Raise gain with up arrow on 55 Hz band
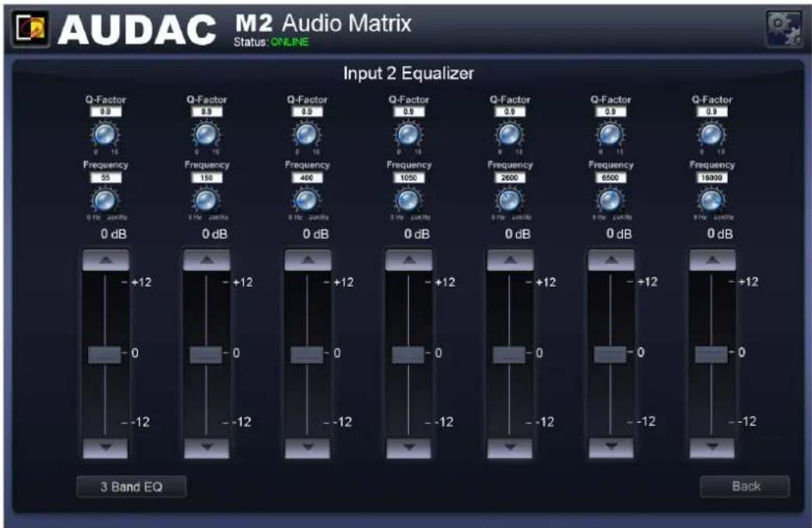The image size is (812, 528). 106,260
